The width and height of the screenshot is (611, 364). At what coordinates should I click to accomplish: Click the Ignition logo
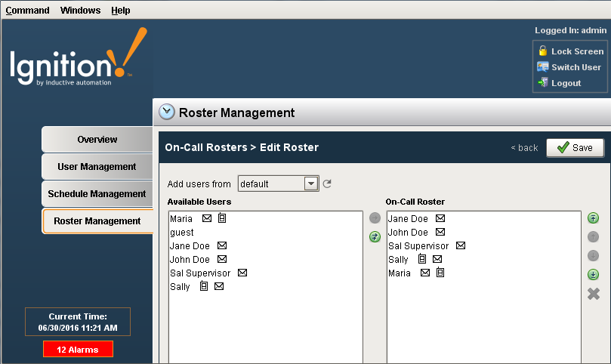(x=79, y=57)
